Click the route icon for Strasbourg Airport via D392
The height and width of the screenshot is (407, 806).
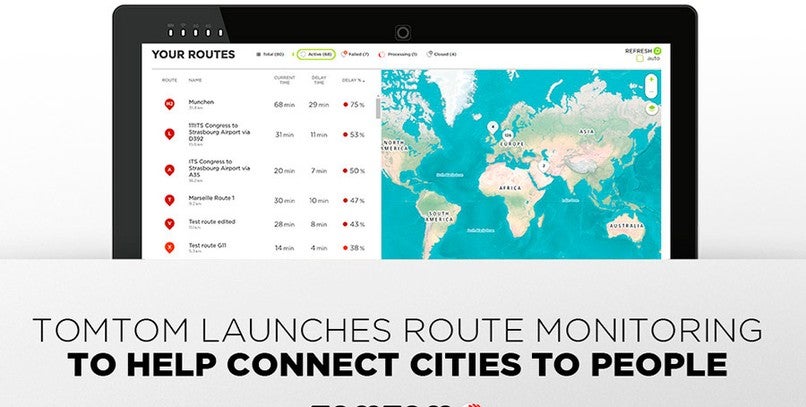click(x=169, y=134)
